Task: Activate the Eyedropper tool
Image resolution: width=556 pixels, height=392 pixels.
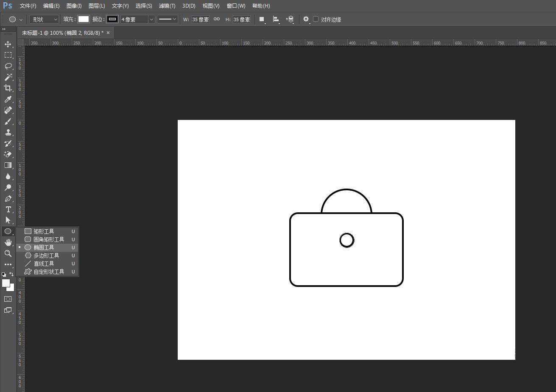Action: 8,99
